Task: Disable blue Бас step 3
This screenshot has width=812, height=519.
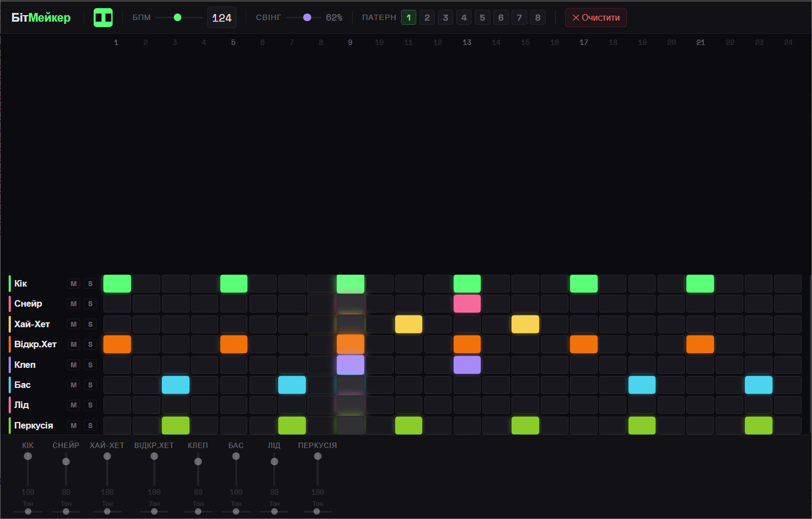Action: tap(175, 385)
